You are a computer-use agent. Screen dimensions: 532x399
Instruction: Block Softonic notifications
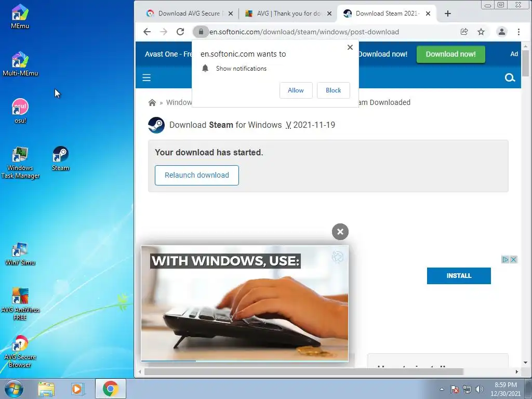click(333, 90)
